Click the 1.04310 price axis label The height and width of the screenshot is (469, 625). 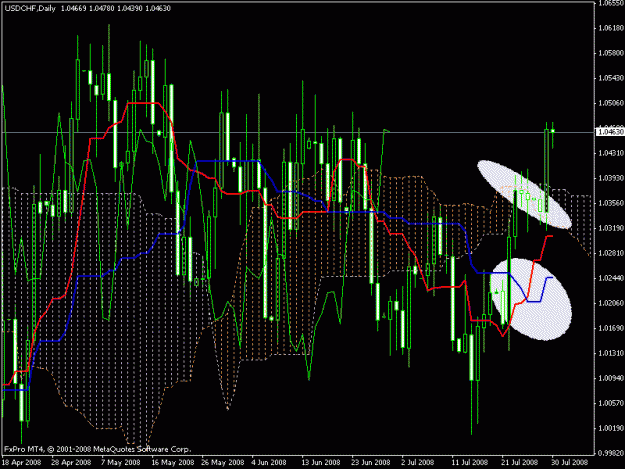click(x=611, y=153)
